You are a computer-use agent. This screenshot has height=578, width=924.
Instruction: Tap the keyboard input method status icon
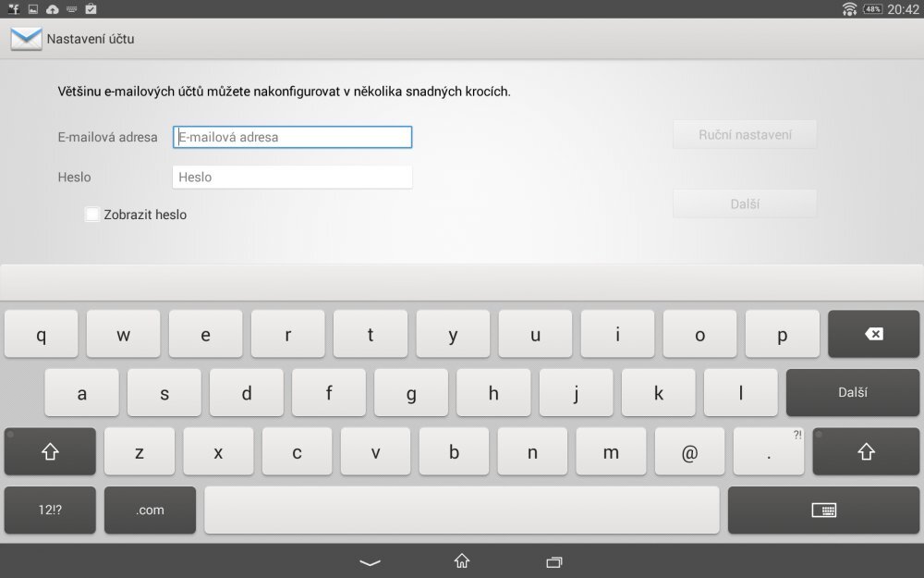click(x=72, y=8)
